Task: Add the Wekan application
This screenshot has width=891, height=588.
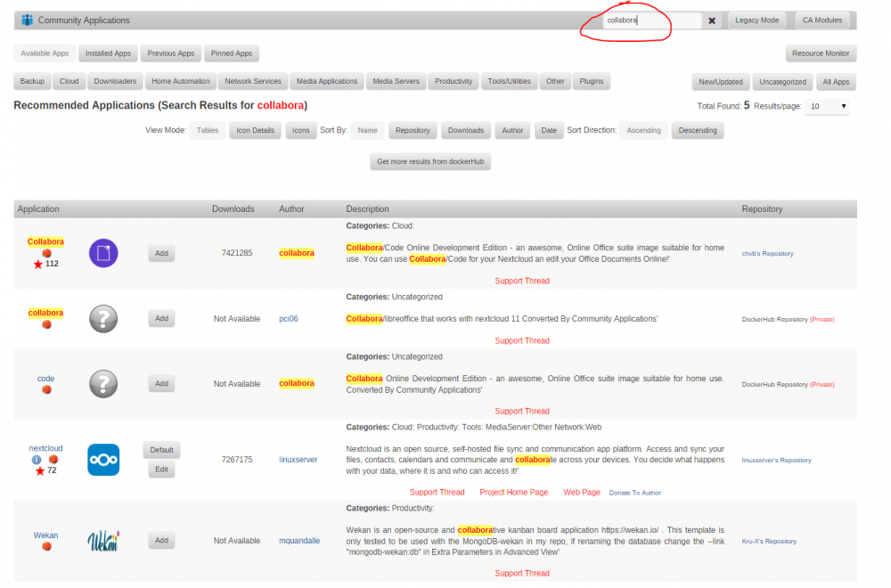Action: click(x=162, y=540)
